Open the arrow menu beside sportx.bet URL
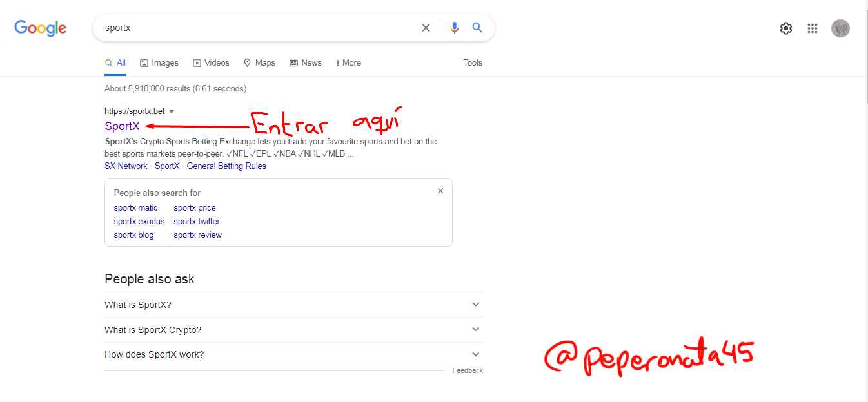Viewport: 868px width, 402px height. coord(172,111)
